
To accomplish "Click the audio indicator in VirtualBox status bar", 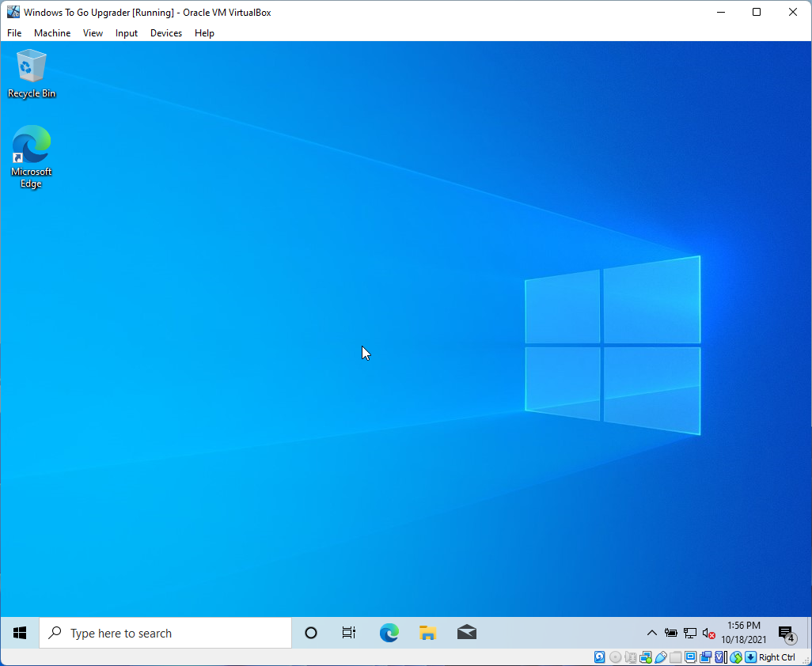I will (x=631, y=657).
